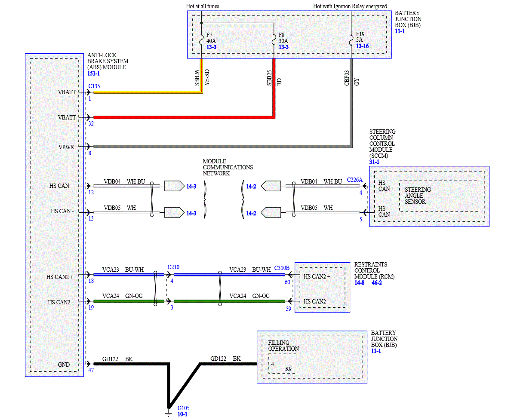This screenshot has height=420, width=514.
Task: Click the R9 relay box in Filling Operation
Action: 283,364
